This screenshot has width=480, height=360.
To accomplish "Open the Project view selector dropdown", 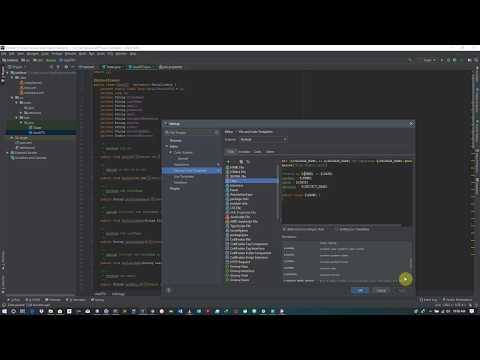I will 17,67.
